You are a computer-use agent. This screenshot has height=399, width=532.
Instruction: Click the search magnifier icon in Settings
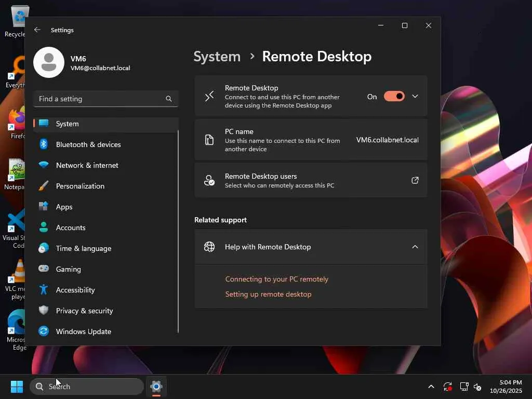coord(169,99)
